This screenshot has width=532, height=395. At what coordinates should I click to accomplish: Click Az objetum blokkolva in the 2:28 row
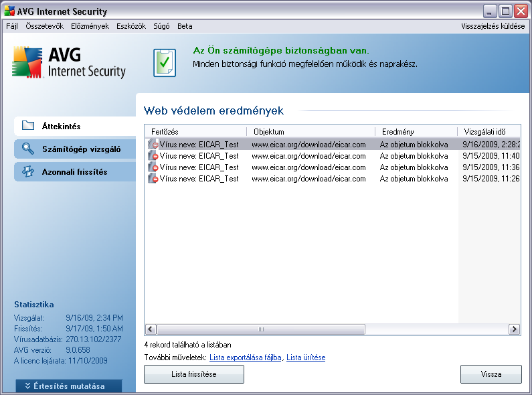414,145
